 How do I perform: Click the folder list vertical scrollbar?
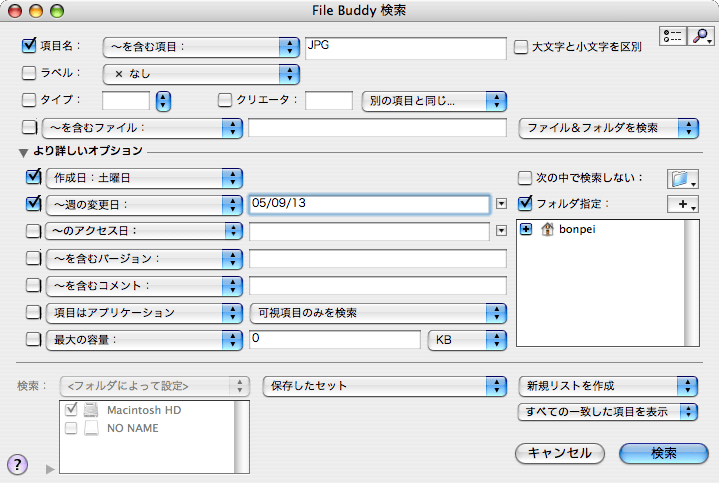click(691, 283)
